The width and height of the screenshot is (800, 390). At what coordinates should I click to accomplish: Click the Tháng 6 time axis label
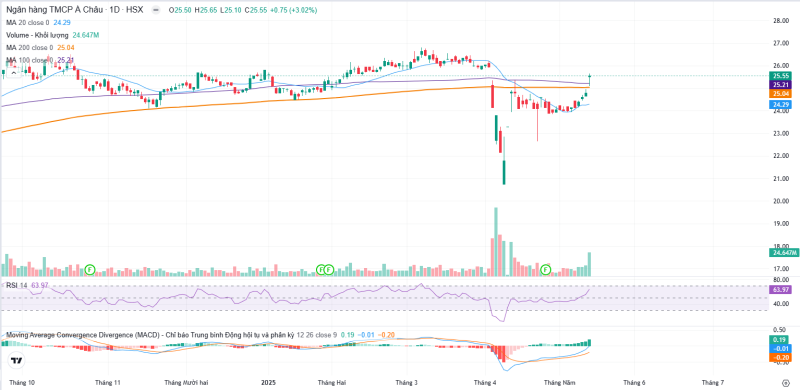coord(634,382)
